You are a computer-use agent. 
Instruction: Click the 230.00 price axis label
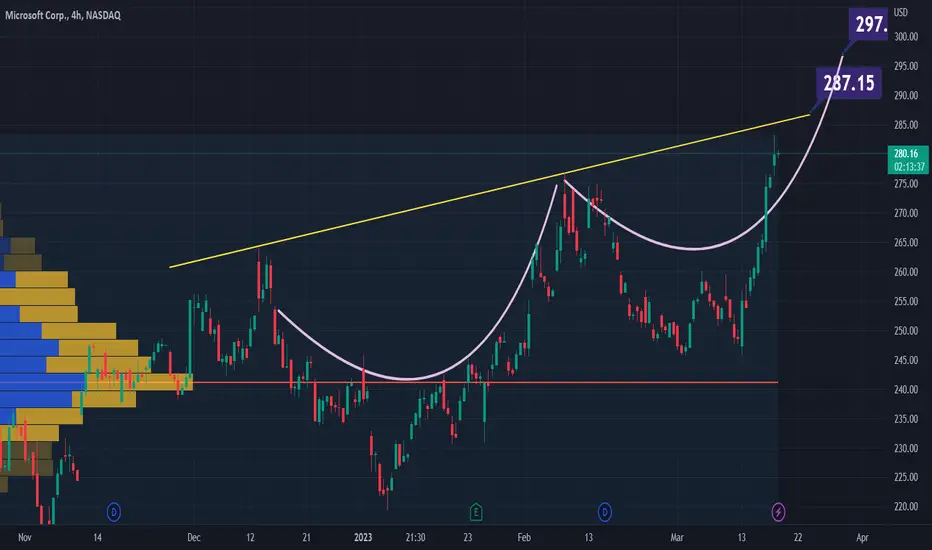tap(906, 448)
